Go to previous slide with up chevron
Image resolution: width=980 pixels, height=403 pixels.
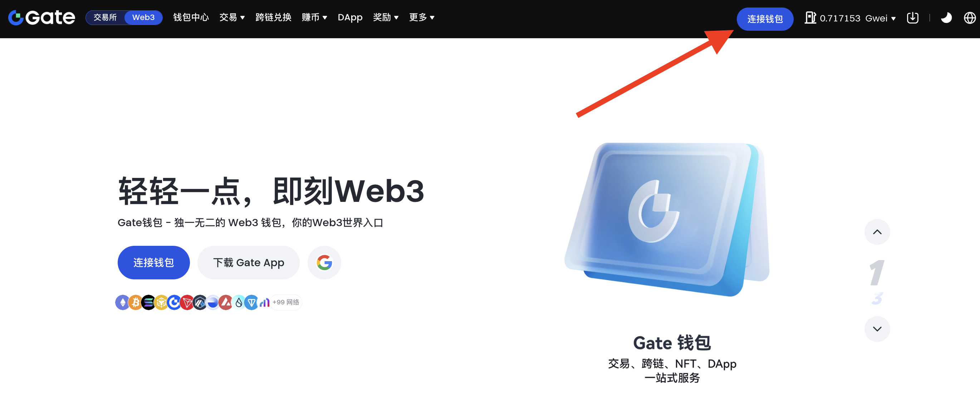[877, 232]
